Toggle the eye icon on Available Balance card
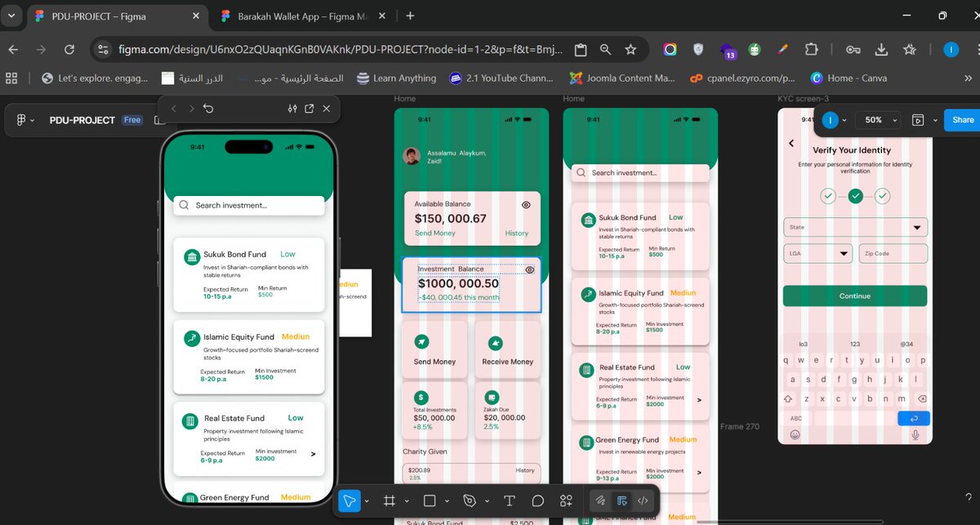The height and width of the screenshot is (525, 980). pos(526,205)
